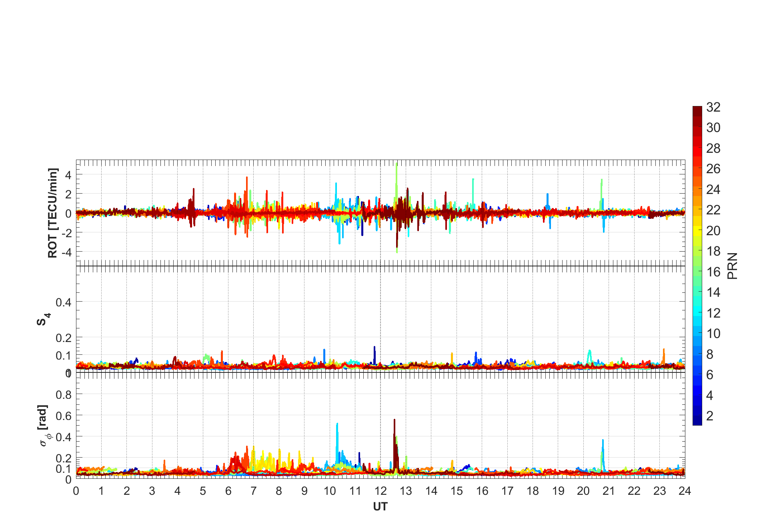Image resolution: width=761 pixels, height=532 pixels.
Task: Click ROT y-axis tick label -2
Action: coord(66,233)
